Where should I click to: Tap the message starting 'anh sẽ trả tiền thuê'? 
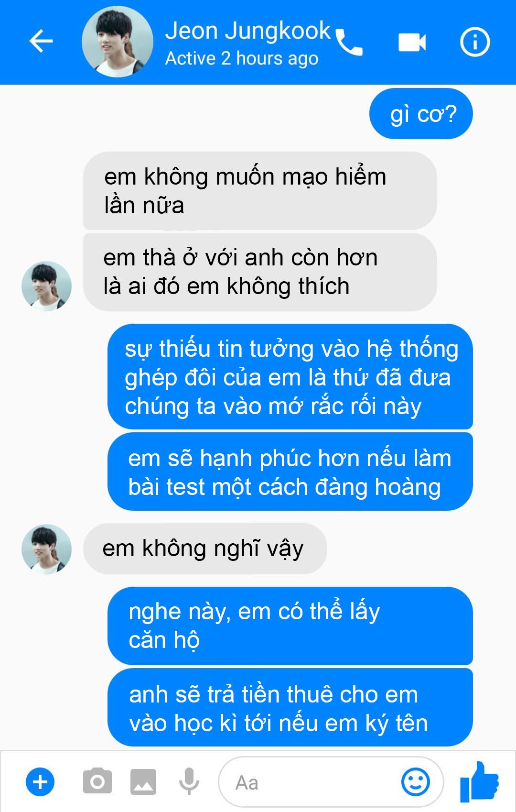point(290,707)
